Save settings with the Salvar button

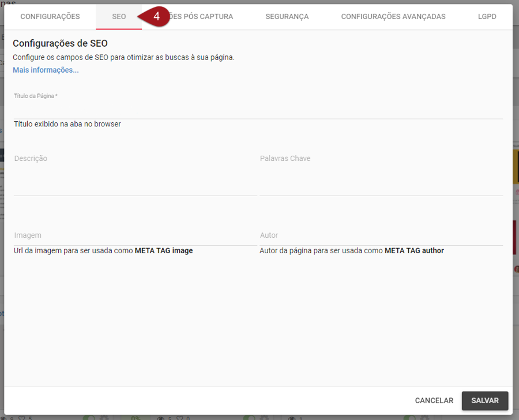(x=484, y=400)
